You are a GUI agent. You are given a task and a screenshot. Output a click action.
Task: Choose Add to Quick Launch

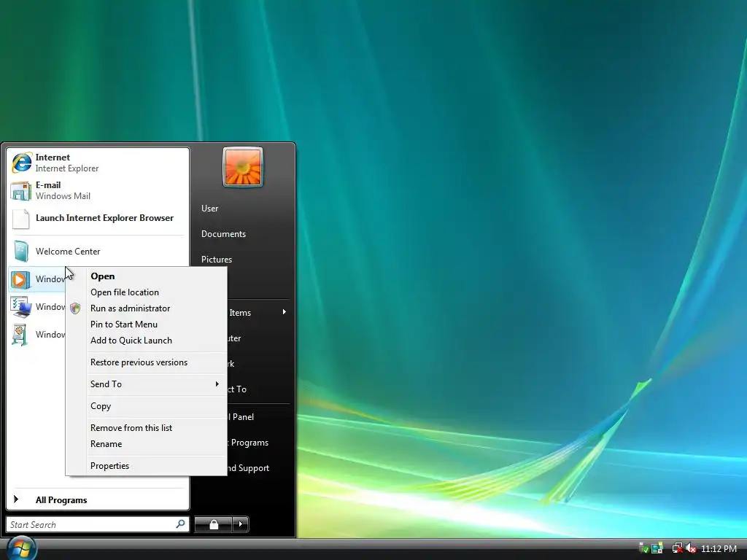coord(146,341)
